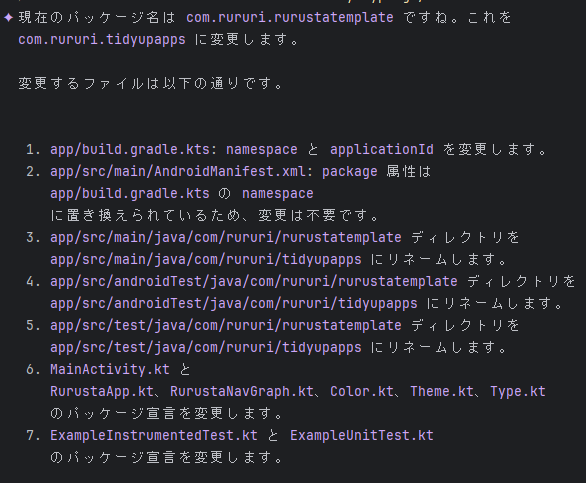Image resolution: width=586 pixels, height=483 pixels.
Task: Click にリネームします。 in list item 5
Action: point(439,348)
